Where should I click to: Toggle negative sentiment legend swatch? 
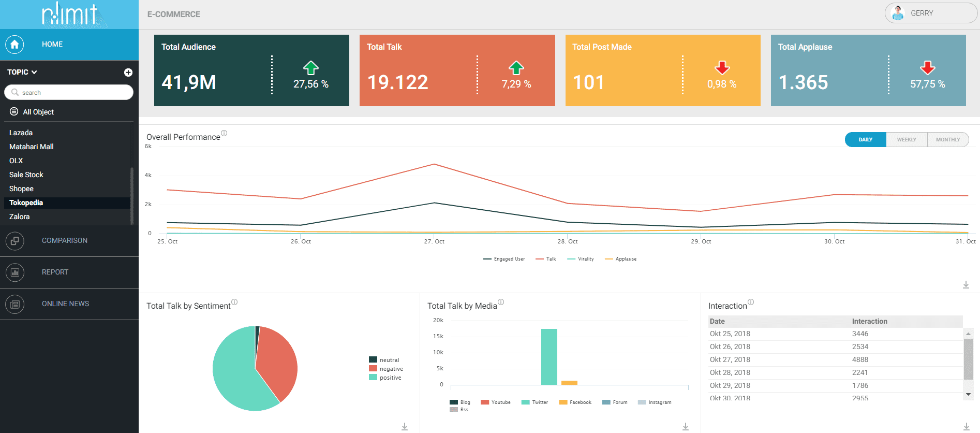coord(373,369)
